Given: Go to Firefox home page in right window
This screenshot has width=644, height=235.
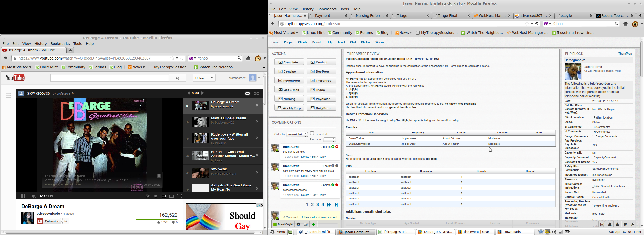Looking at the screenshot, I should 625,24.
